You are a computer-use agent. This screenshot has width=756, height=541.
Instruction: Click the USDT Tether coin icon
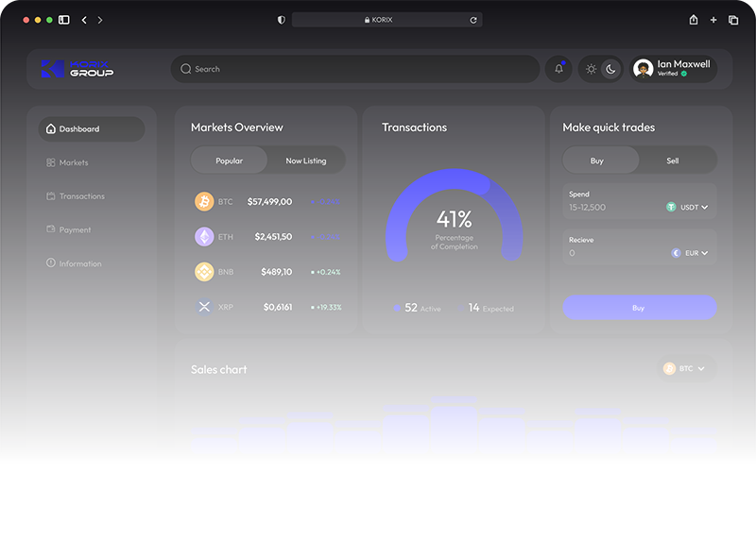pos(671,207)
